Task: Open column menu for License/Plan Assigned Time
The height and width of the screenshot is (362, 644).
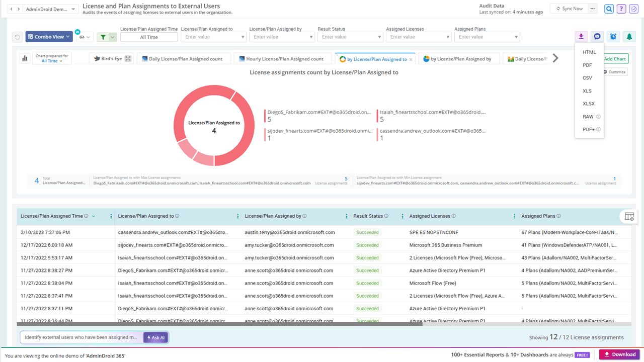Action: [111, 216]
